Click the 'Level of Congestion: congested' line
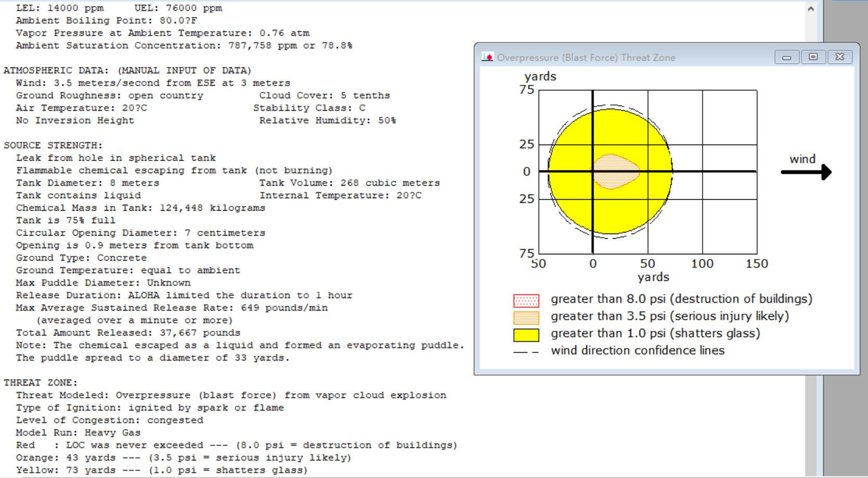The width and height of the screenshot is (868, 478). (x=110, y=420)
